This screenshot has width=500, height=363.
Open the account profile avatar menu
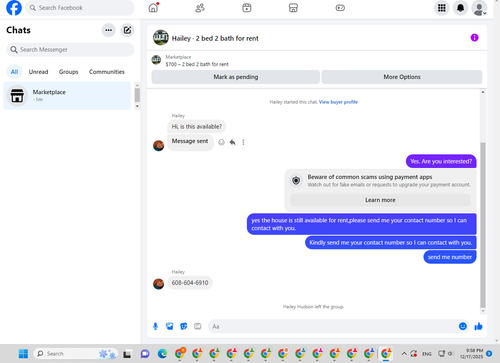pos(479,8)
